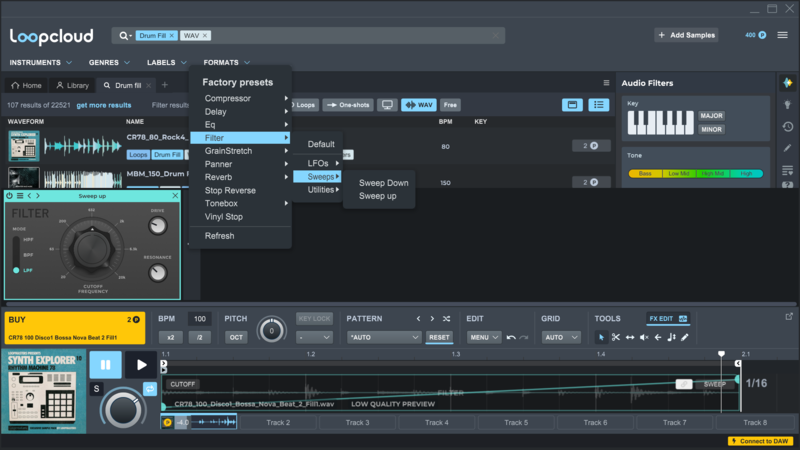Toggle the Free filter button
Screen dimensions: 800x450
click(450, 105)
